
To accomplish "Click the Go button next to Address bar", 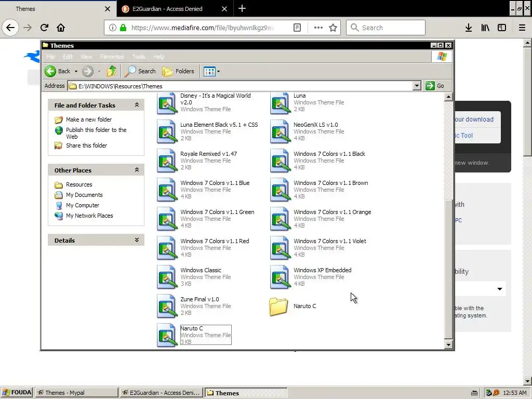I will 435,86.
